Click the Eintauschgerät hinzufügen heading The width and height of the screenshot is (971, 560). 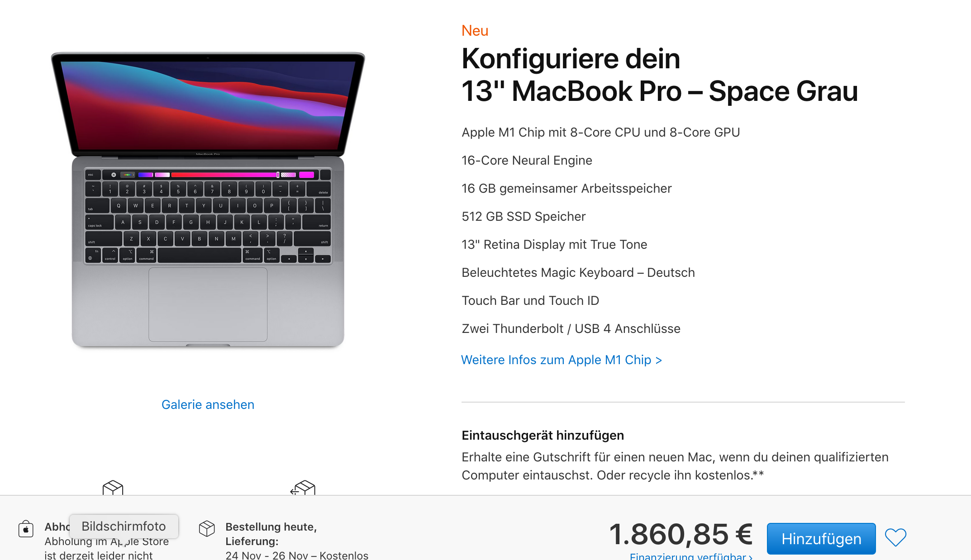point(543,435)
